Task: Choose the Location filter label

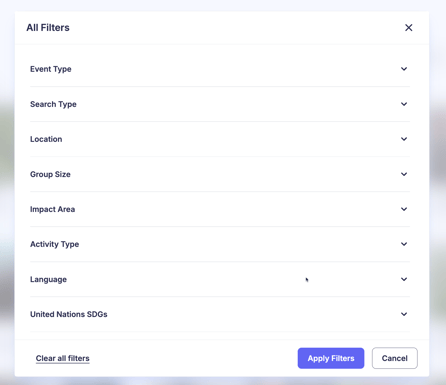Action: click(x=46, y=139)
